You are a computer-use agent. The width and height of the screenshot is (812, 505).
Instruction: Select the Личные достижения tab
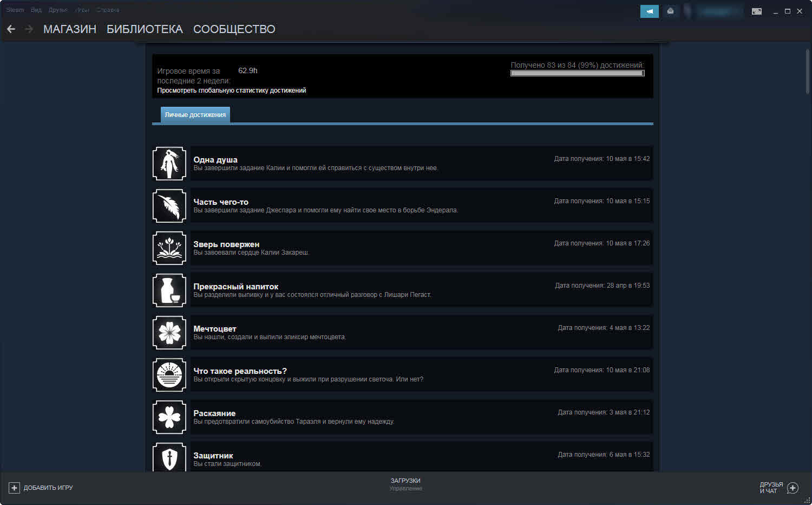[195, 115]
